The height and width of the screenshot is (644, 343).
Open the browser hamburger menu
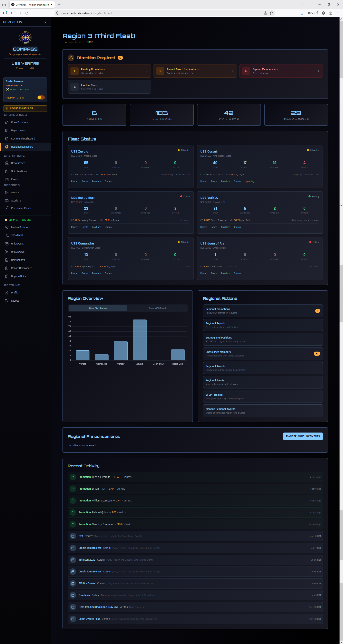pos(338,13)
